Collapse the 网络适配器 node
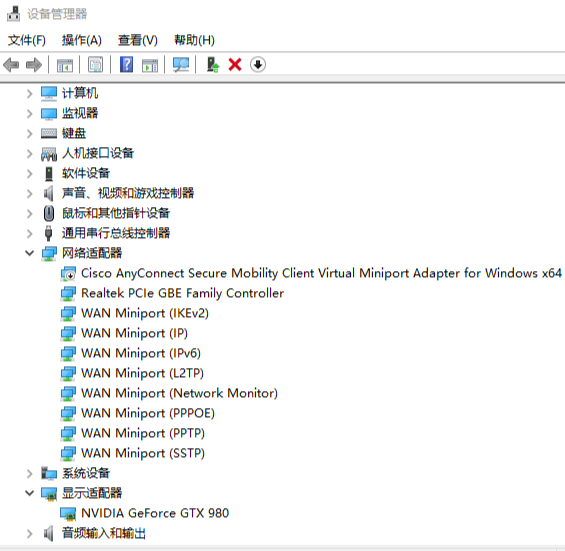The image size is (565, 551). point(30,253)
